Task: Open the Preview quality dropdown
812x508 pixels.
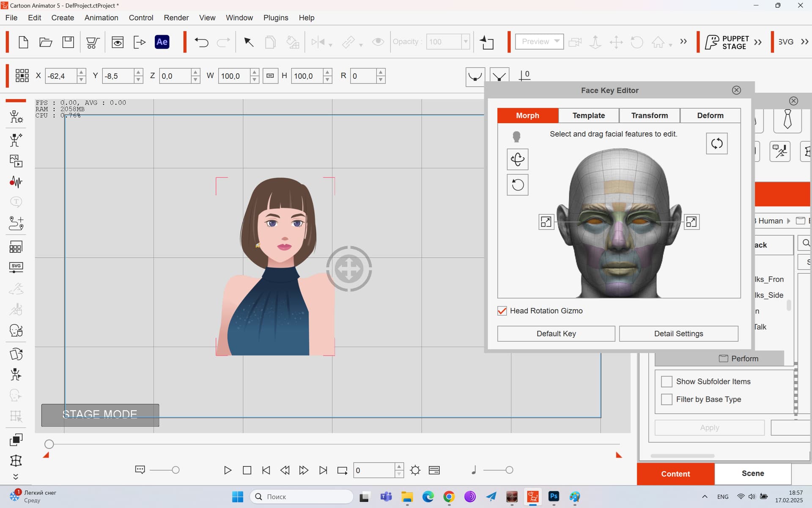Action: pyautogui.click(x=539, y=41)
